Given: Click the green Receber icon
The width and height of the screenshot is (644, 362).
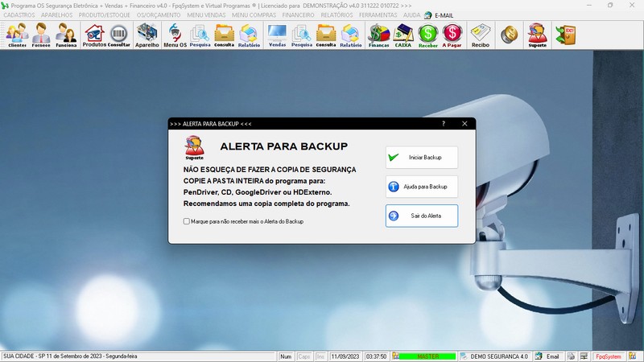Looking at the screenshot, I should coord(428,35).
